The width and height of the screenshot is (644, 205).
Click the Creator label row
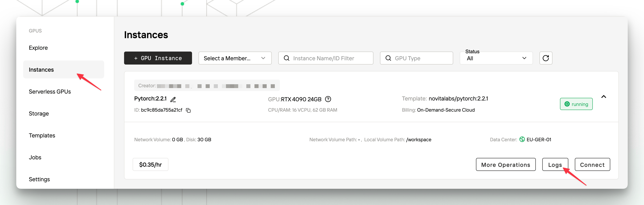click(x=207, y=86)
